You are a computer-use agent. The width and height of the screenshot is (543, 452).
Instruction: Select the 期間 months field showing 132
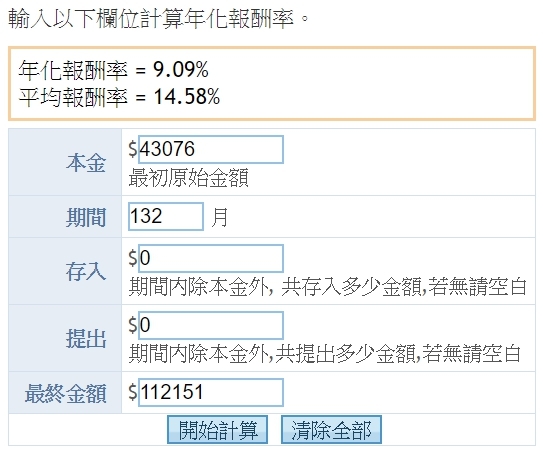coord(166,216)
